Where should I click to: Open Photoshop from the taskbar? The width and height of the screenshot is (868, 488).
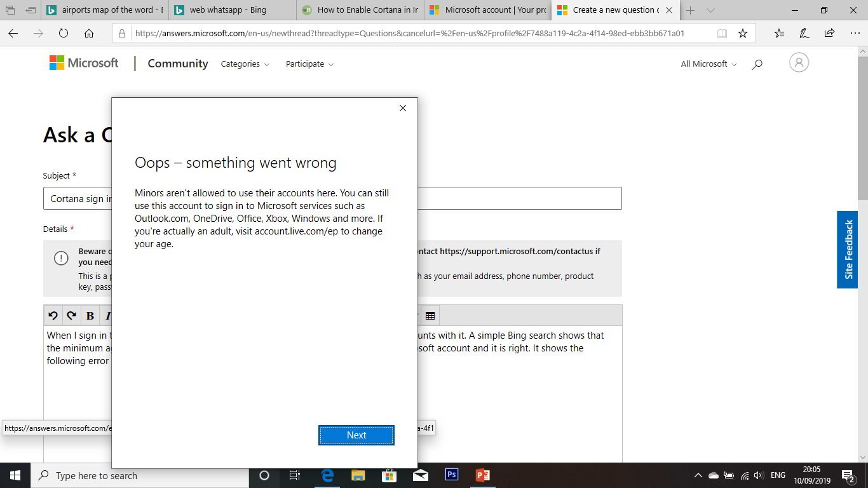point(451,475)
